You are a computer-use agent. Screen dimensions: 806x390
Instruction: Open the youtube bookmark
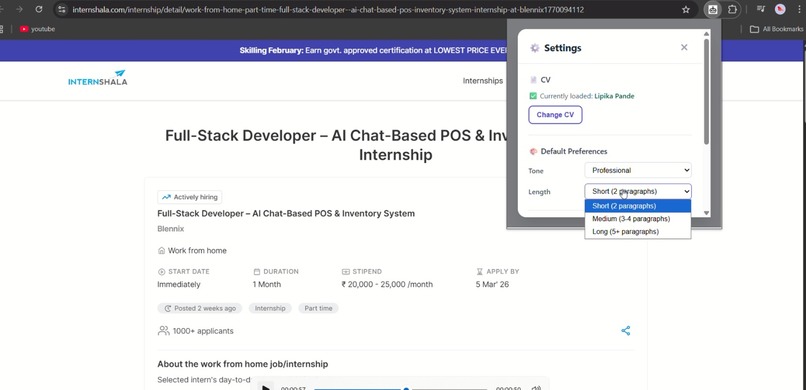click(x=37, y=29)
